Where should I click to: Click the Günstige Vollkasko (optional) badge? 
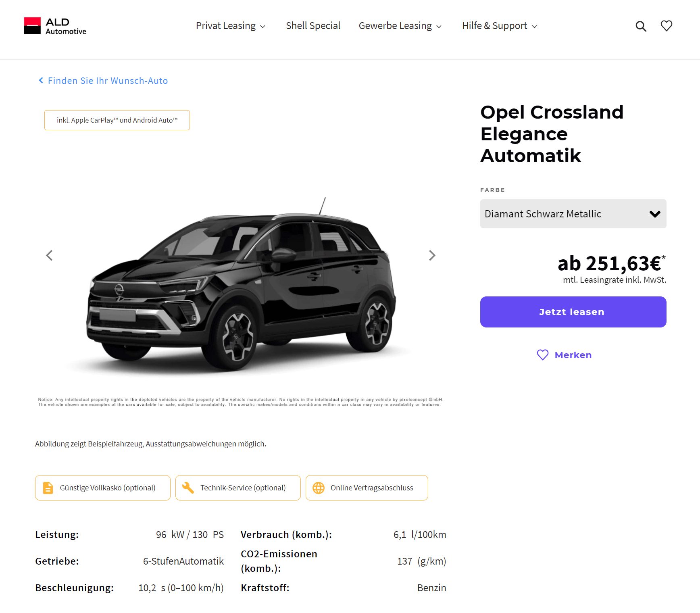(x=103, y=488)
